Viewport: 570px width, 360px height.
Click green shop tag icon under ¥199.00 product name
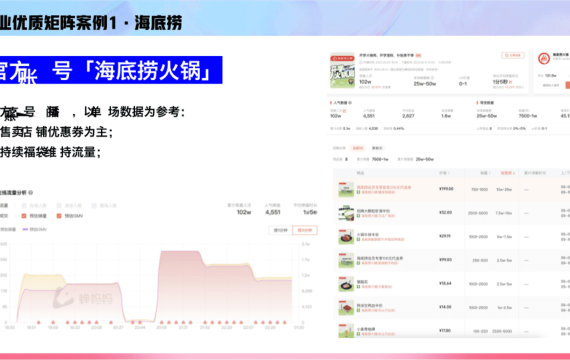click(x=358, y=192)
